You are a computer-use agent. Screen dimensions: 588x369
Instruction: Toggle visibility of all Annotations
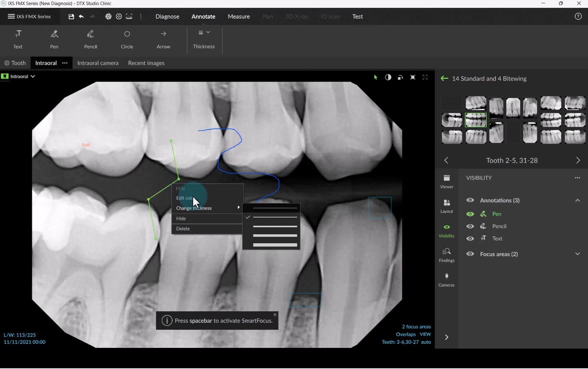[x=470, y=200]
